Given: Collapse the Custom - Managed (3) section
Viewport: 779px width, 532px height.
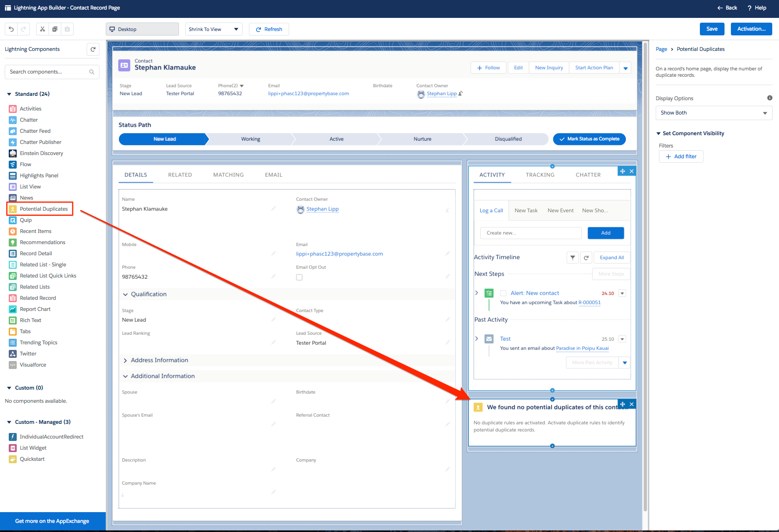Looking at the screenshot, I should (x=9, y=422).
